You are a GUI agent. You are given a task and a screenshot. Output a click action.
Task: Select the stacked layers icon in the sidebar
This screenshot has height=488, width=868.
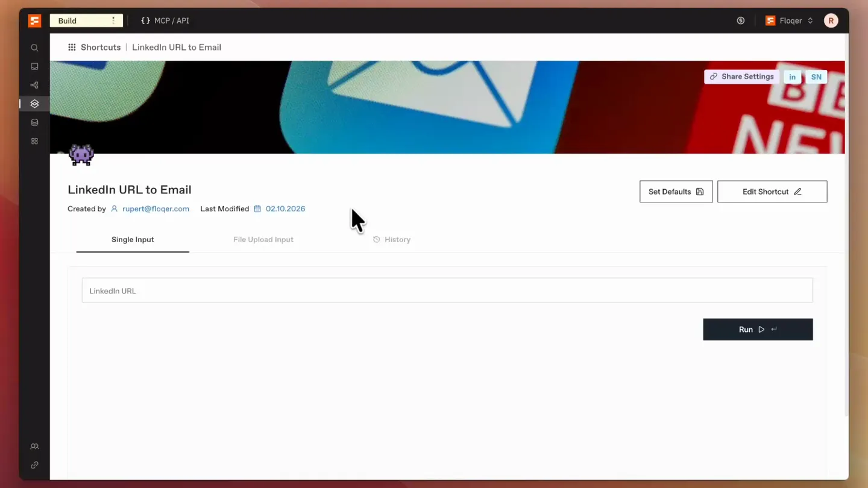coord(34,104)
